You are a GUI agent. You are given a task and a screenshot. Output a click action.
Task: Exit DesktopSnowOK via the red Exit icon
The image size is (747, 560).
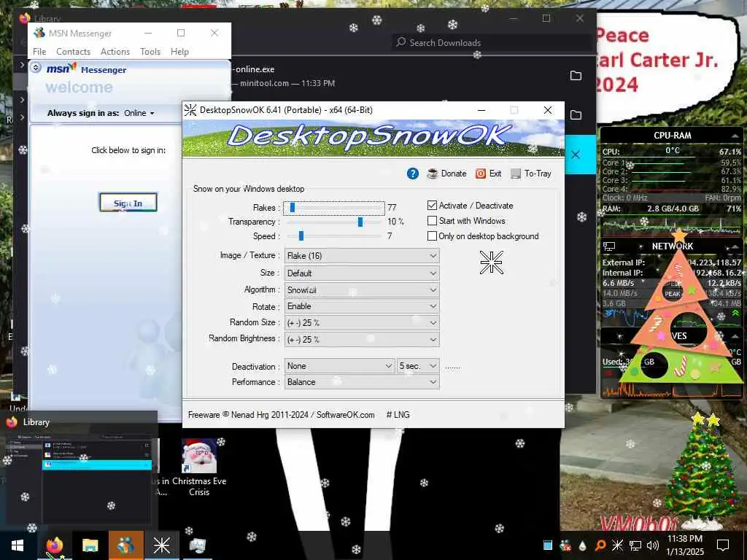click(x=488, y=174)
